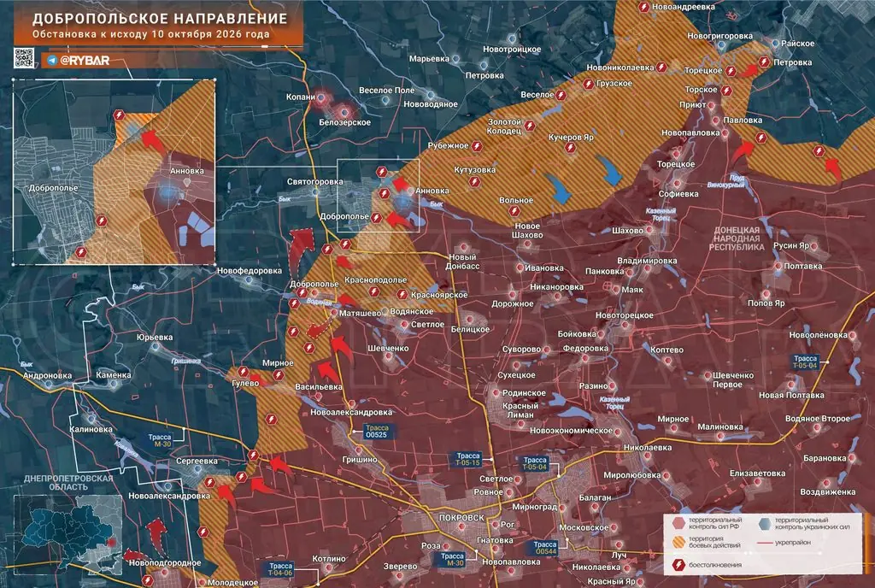The image size is (875, 588).
Task: Click the clash marker next to Новониколаевка
Action: (x=661, y=68)
